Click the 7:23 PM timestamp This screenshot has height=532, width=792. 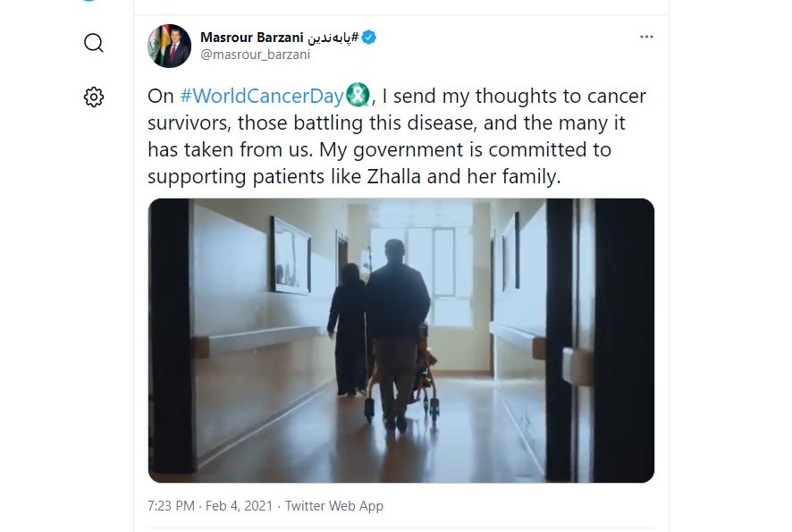tap(171, 506)
